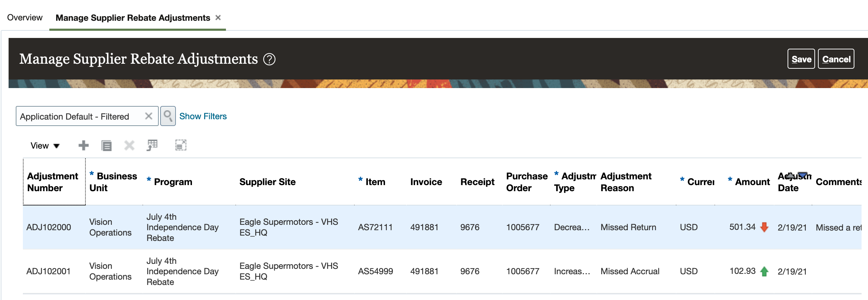
Task: Clear the Application Default saved search
Action: pyautogui.click(x=149, y=116)
